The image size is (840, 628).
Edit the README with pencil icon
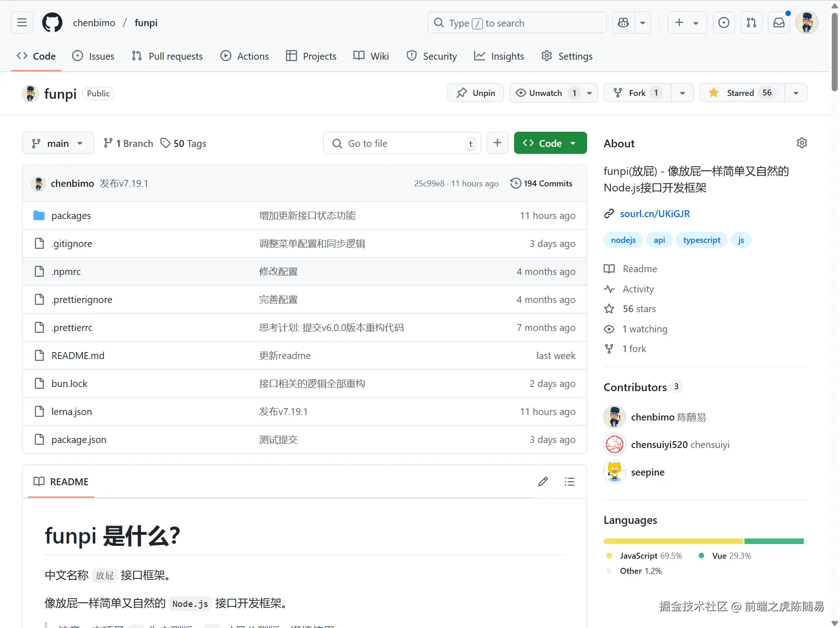pyautogui.click(x=543, y=482)
